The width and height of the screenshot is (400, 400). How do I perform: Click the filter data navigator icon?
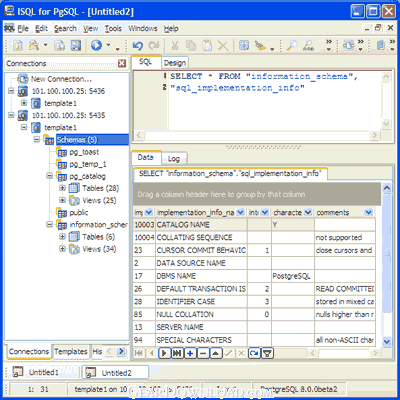click(267, 353)
